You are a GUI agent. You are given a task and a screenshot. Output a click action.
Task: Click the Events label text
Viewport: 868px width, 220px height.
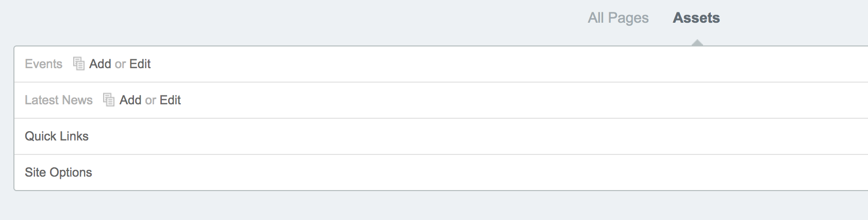pos(43,64)
